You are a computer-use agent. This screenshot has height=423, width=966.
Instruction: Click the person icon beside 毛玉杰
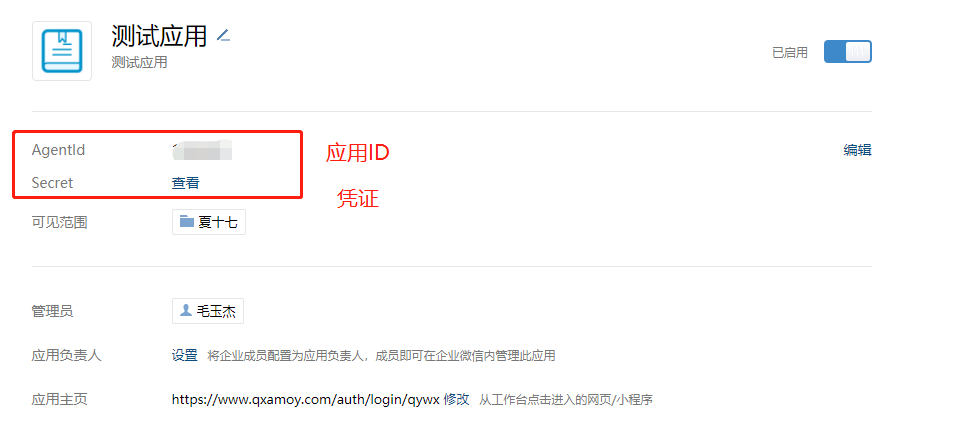pos(185,311)
